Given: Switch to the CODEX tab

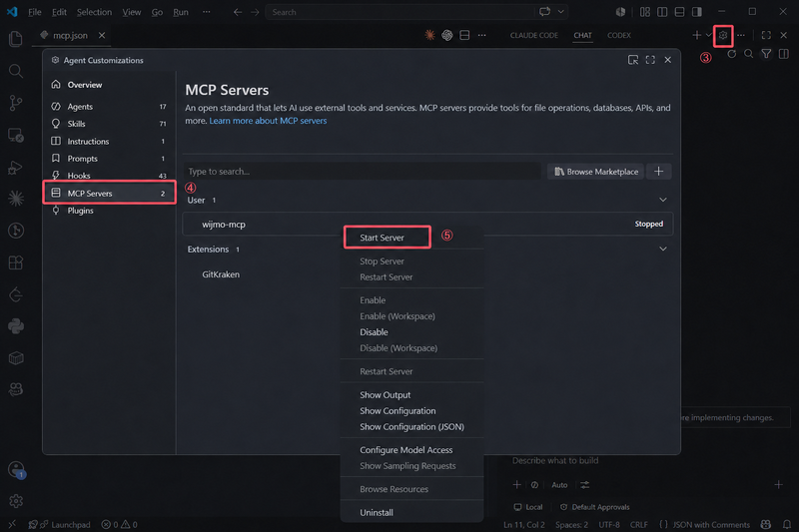Looking at the screenshot, I should [x=618, y=35].
